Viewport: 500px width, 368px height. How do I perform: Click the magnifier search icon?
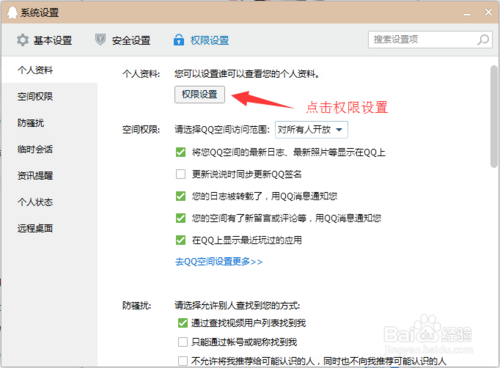tap(483, 40)
